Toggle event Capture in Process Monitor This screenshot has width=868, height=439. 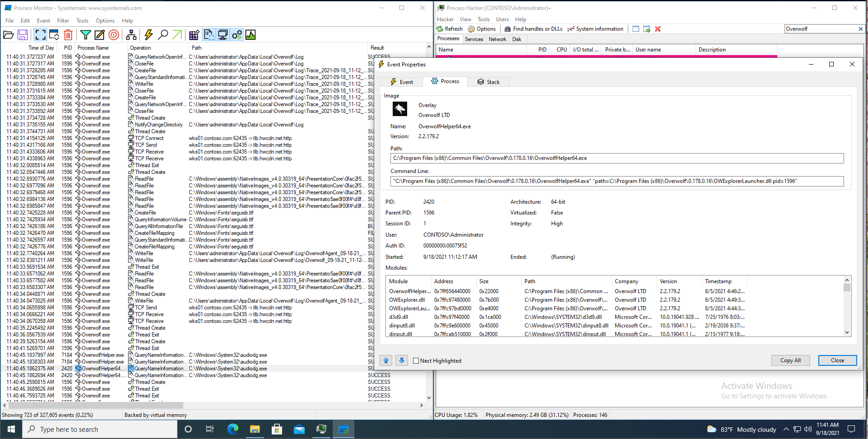pos(40,35)
